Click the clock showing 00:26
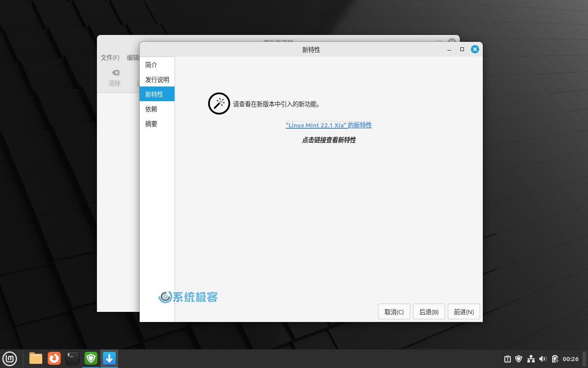 571,359
